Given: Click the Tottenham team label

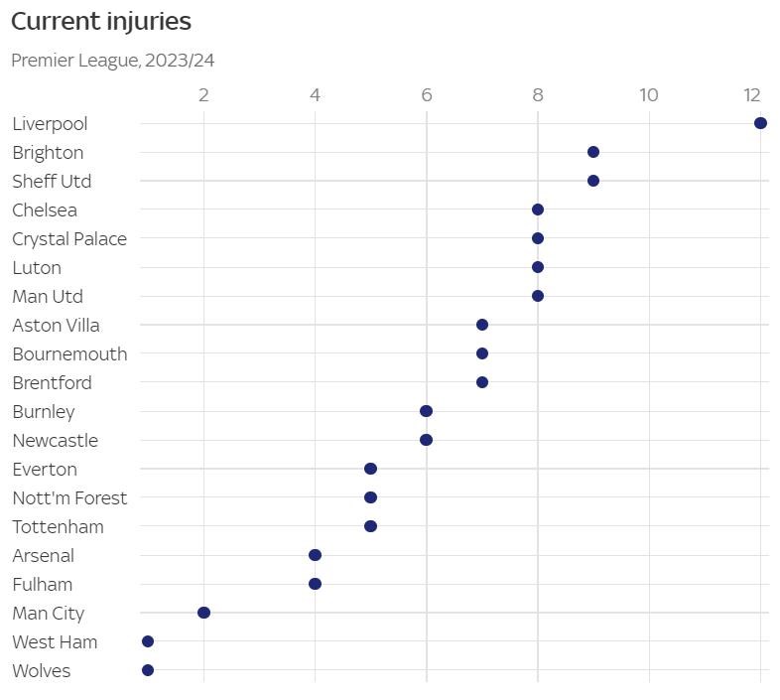Looking at the screenshot, I should pyautogui.click(x=58, y=526).
